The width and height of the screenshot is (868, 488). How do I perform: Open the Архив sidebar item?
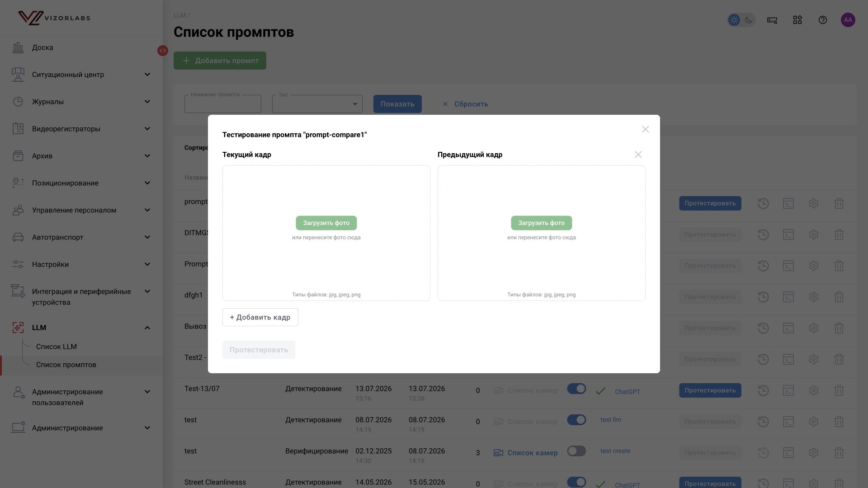click(81, 156)
